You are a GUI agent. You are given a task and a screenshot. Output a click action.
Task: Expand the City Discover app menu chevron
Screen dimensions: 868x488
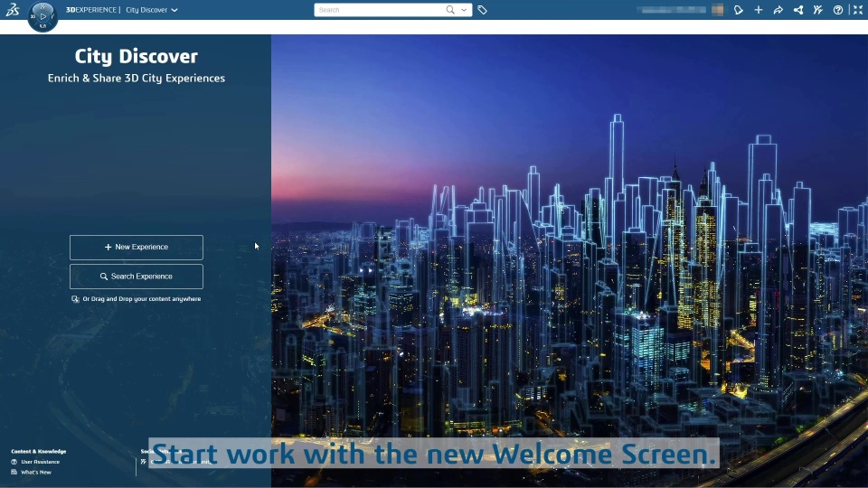click(175, 10)
